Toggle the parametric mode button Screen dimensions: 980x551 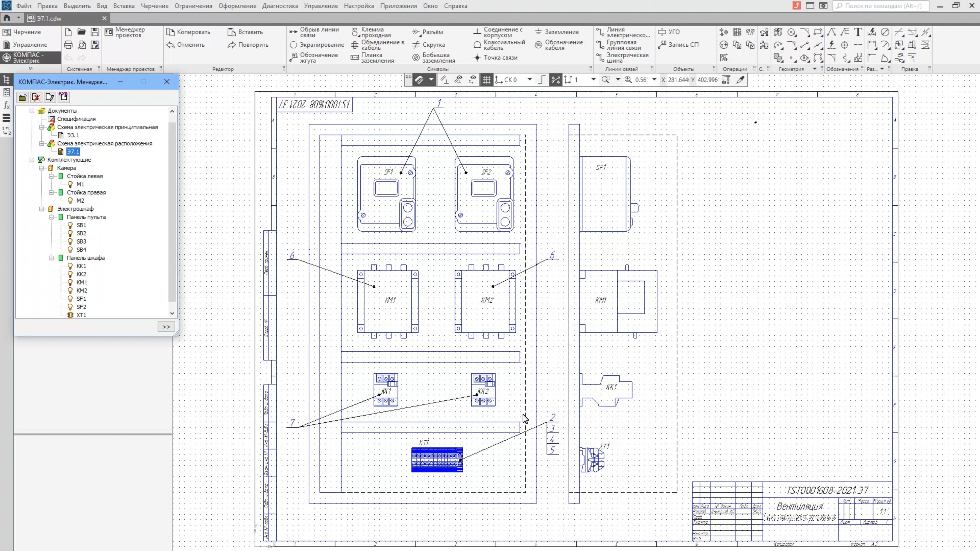(x=555, y=80)
